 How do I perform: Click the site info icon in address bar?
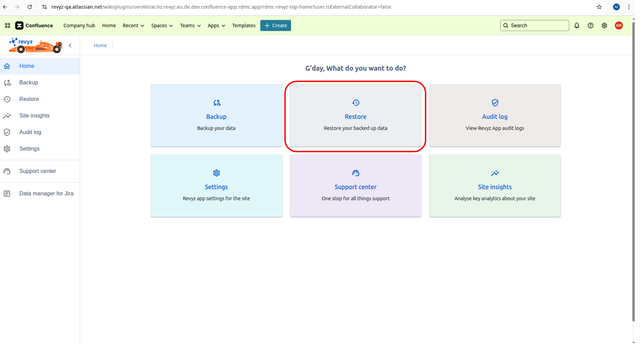coord(44,7)
